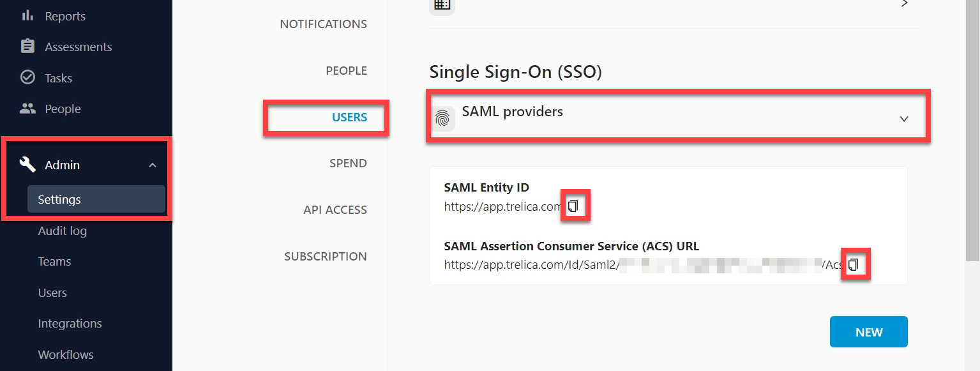The height and width of the screenshot is (371, 980).
Task: Click the Assessments clipboard icon
Action: 27,47
